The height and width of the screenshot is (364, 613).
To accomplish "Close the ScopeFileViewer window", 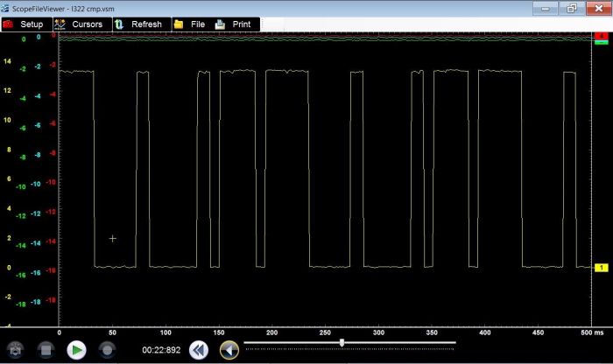I will point(598,8).
